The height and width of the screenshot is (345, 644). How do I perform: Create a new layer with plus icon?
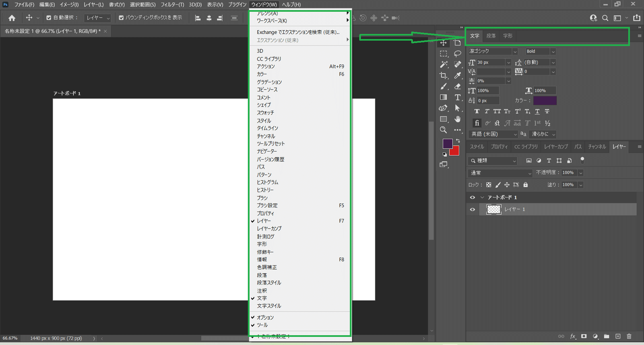click(618, 336)
